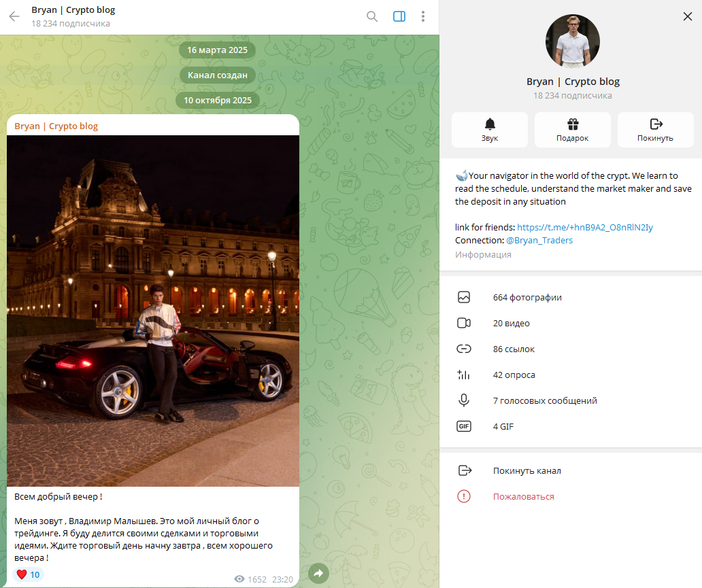Open the 664 фотографии shared media

point(527,297)
